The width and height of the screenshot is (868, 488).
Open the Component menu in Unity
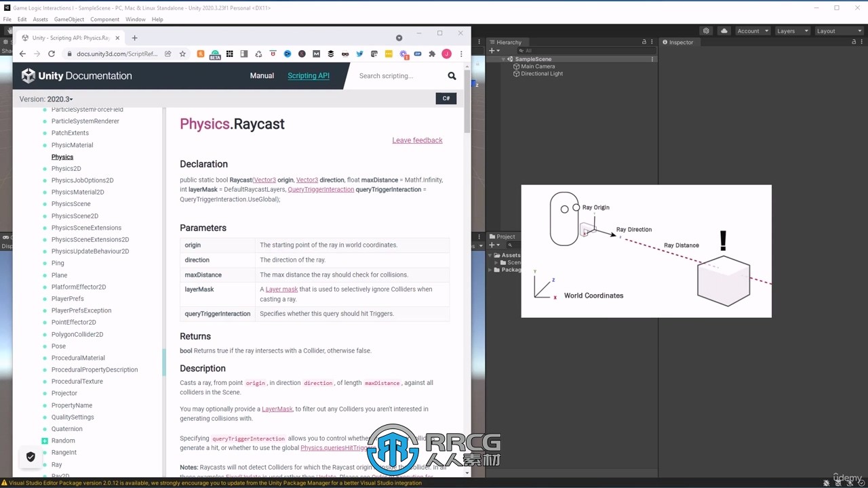click(x=105, y=20)
